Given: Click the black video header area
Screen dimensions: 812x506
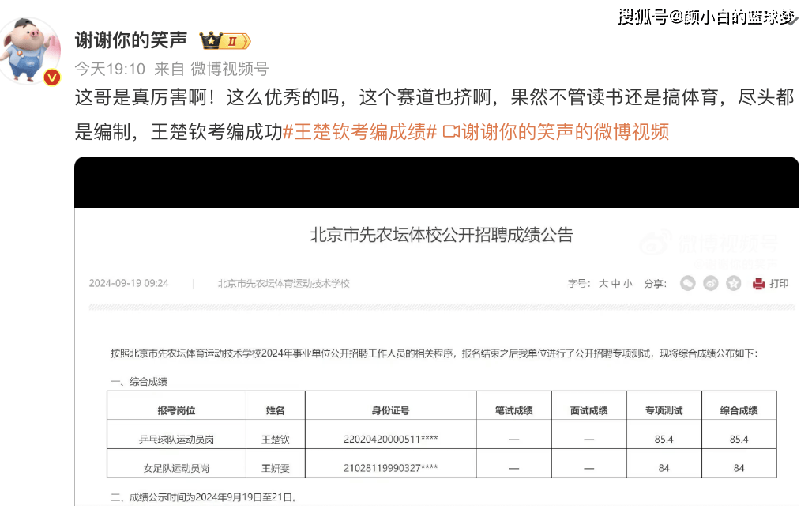Looking at the screenshot, I should pyautogui.click(x=437, y=182).
